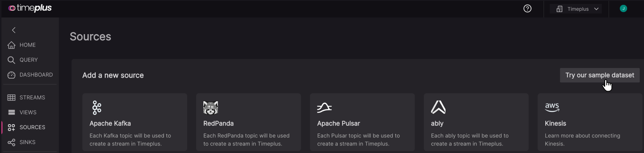Click the Apache Kafka icon
The width and height of the screenshot is (644, 153).
pyautogui.click(x=97, y=107)
